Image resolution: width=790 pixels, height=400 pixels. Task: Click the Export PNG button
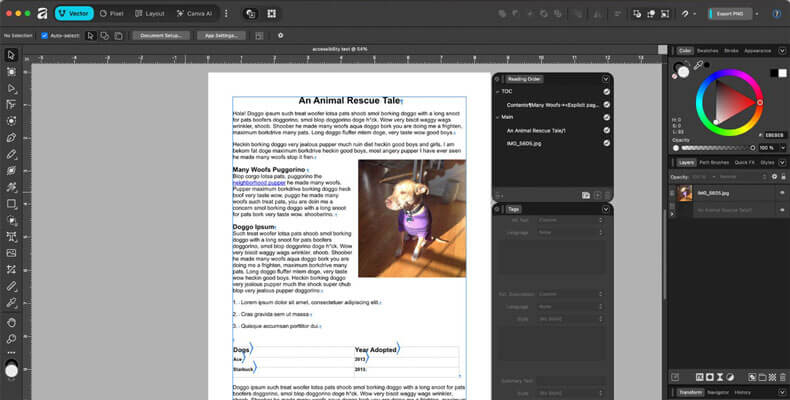point(733,14)
